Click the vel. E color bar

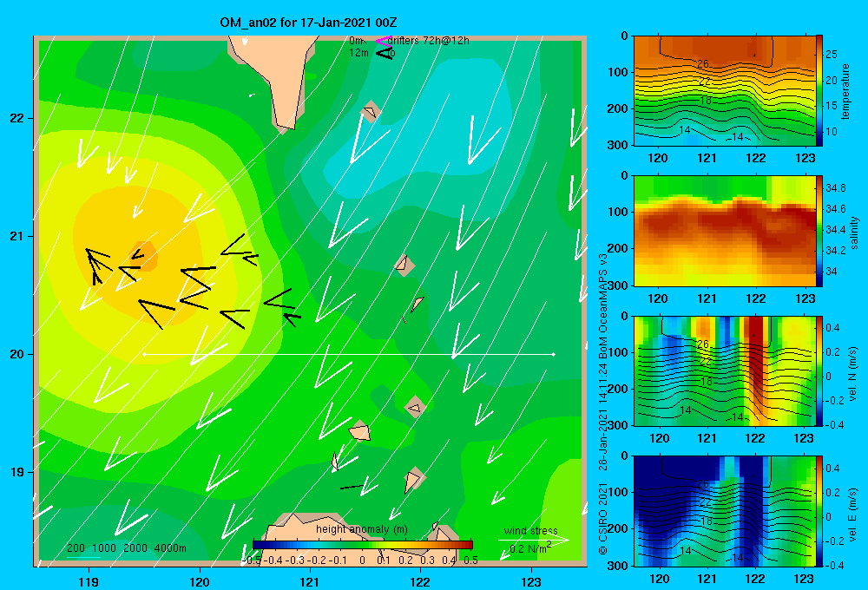(x=819, y=511)
